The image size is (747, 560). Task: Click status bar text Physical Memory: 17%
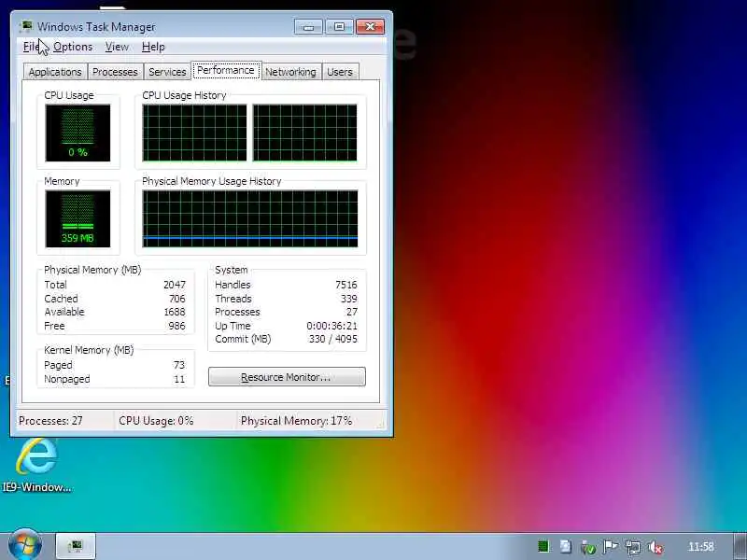pyautogui.click(x=296, y=421)
